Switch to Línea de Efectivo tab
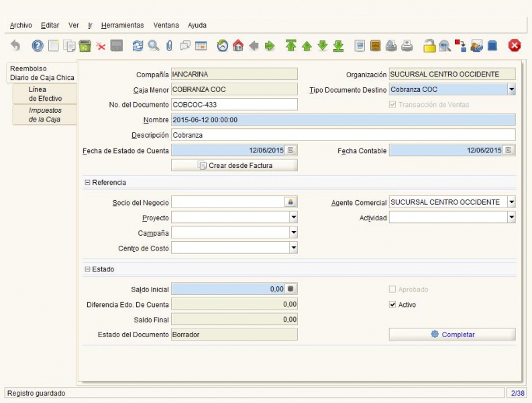Viewport: 532px width, 403px height. (x=45, y=94)
